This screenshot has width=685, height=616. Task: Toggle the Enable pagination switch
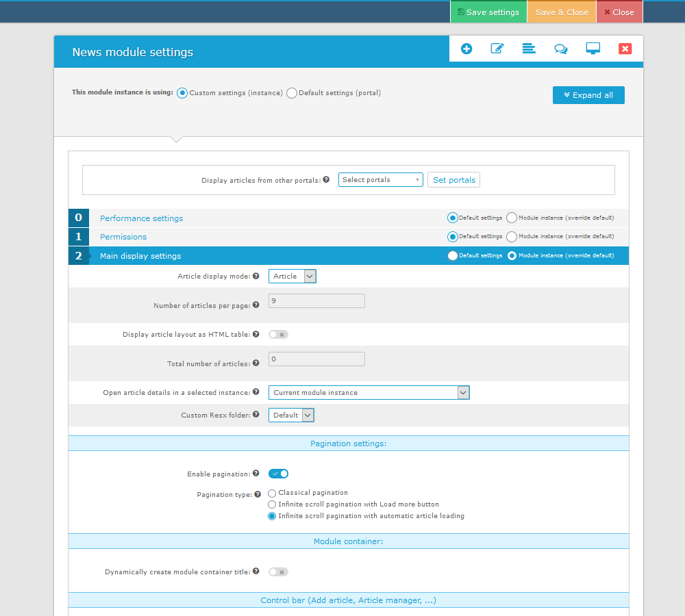click(x=278, y=474)
